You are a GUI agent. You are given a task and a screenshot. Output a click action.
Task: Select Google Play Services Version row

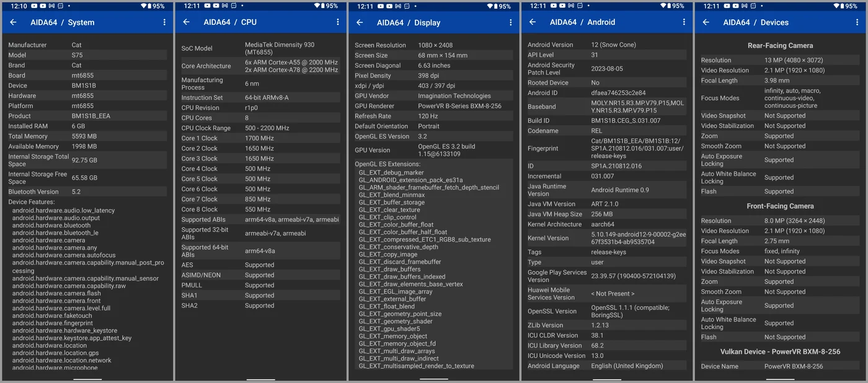point(606,276)
